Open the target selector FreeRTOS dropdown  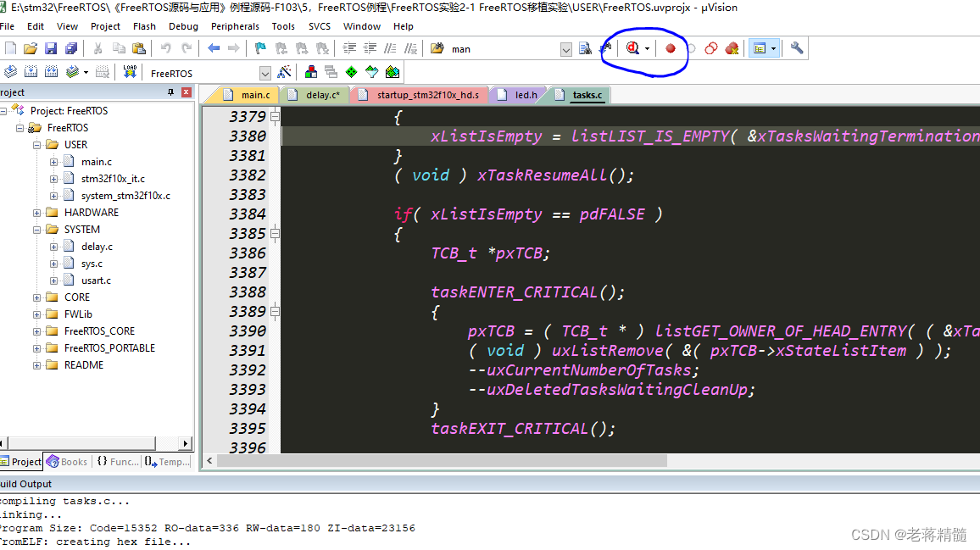coord(265,73)
